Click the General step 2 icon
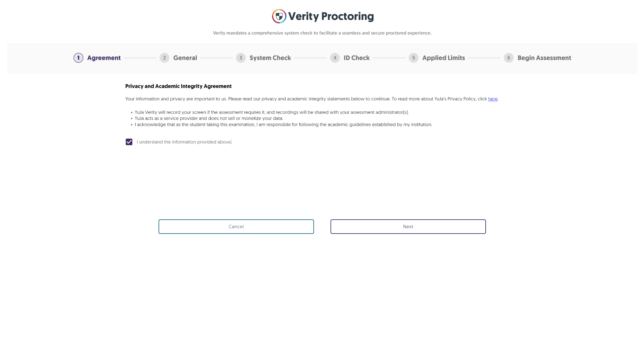Screen dimensions: 644x362 164,57
